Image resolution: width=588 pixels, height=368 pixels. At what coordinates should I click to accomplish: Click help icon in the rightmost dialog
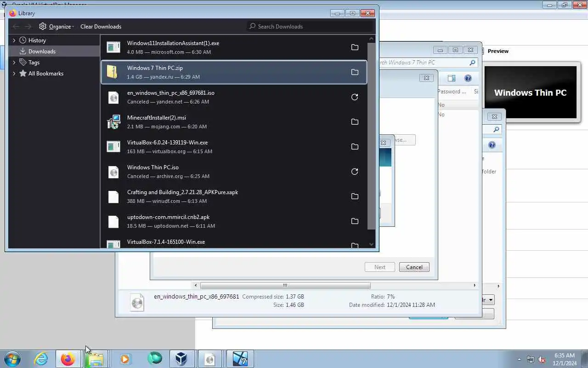point(492,145)
